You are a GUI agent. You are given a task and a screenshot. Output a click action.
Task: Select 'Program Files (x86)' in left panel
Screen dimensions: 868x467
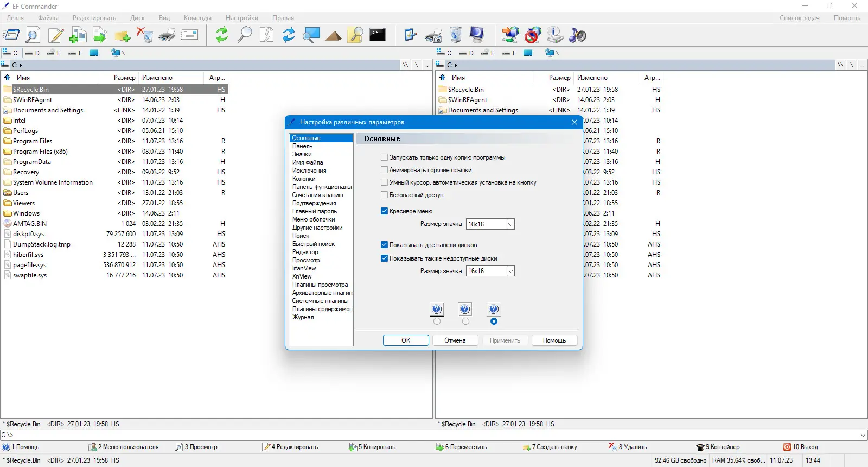coord(40,152)
